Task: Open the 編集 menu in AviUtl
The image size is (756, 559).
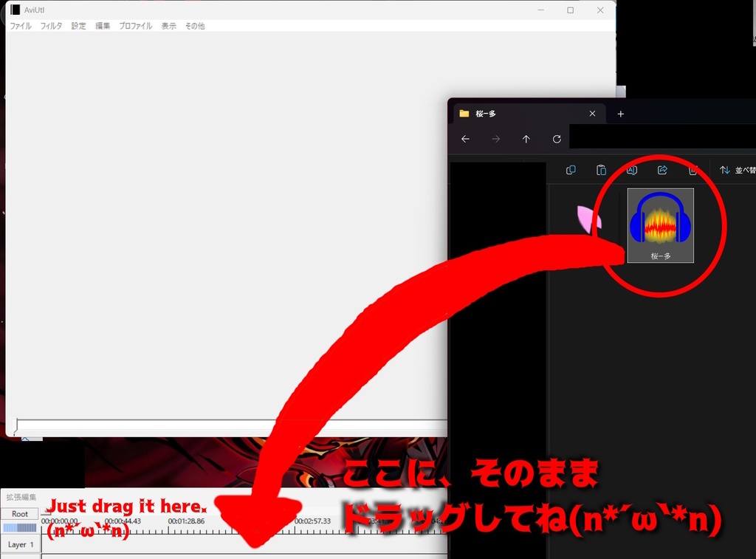Action: click(102, 26)
